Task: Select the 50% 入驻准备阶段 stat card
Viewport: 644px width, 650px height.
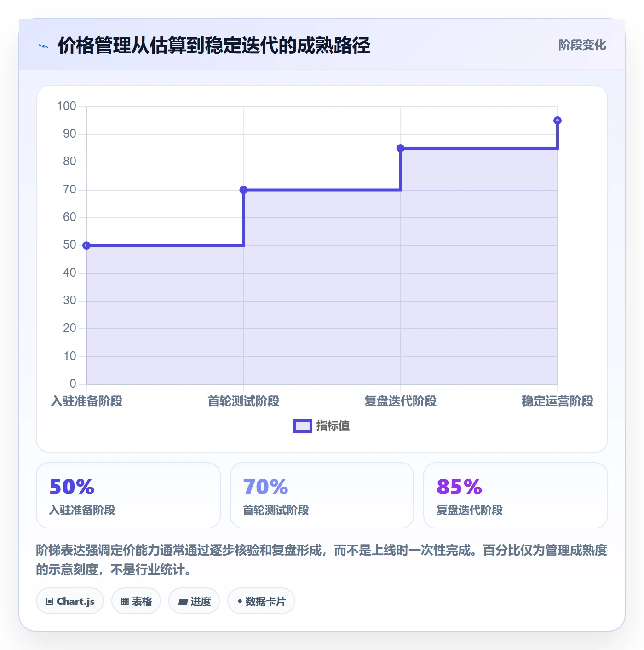Action: tap(128, 495)
